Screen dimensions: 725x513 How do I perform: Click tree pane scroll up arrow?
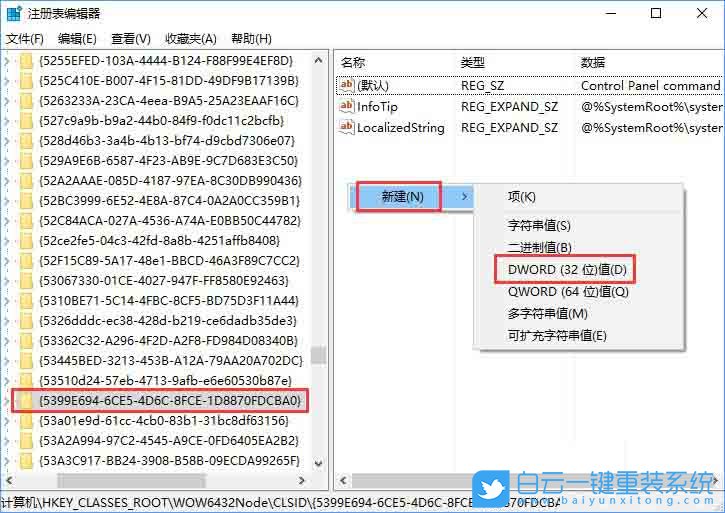pyautogui.click(x=318, y=60)
